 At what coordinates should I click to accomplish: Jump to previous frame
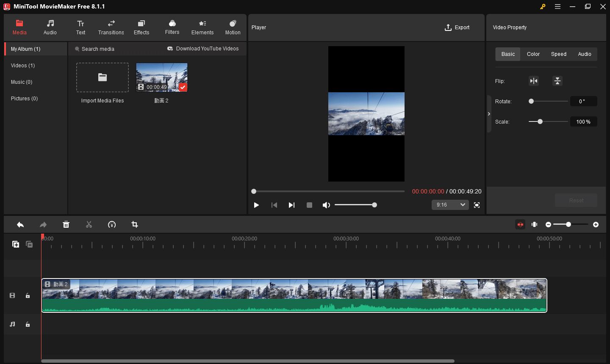[x=274, y=205]
